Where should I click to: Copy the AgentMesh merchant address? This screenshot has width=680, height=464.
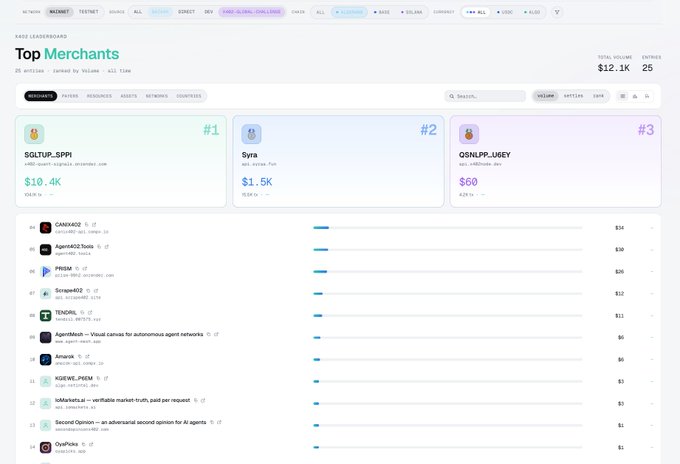tap(209, 334)
